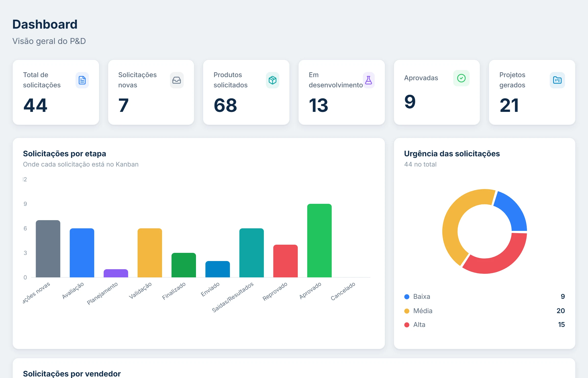Viewport: 588px width, 378px height.
Task: Click the number 9 on Aprovadas card
Action: click(410, 102)
